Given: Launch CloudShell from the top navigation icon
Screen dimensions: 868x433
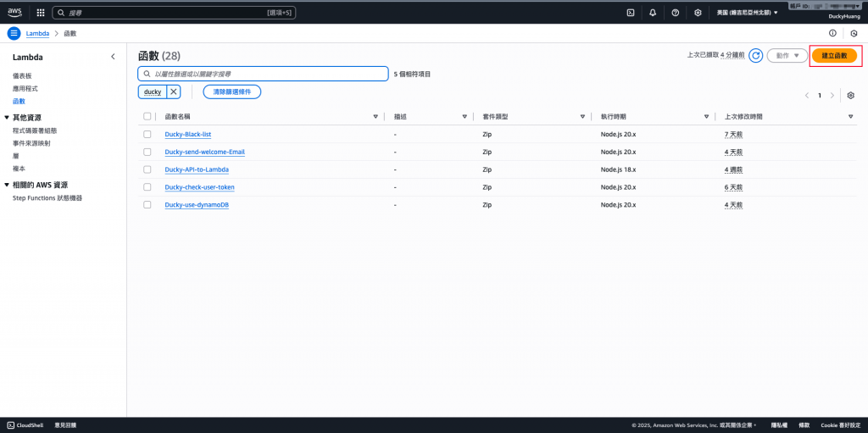Looking at the screenshot, I should click(630, 12).
